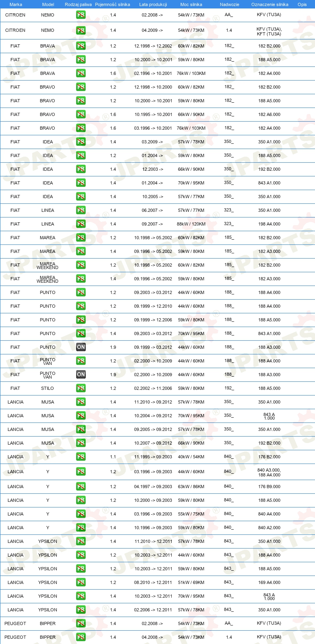Click petrol icon in Lancia Y 1.1 row
Viewport: 315px width, 644px height.
(x=81, y=457)
